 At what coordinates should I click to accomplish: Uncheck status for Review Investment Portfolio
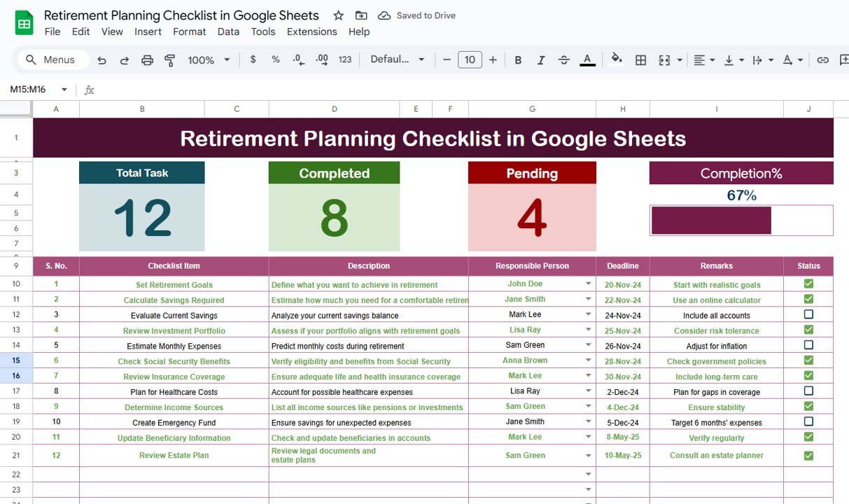[x=808, y=330]
